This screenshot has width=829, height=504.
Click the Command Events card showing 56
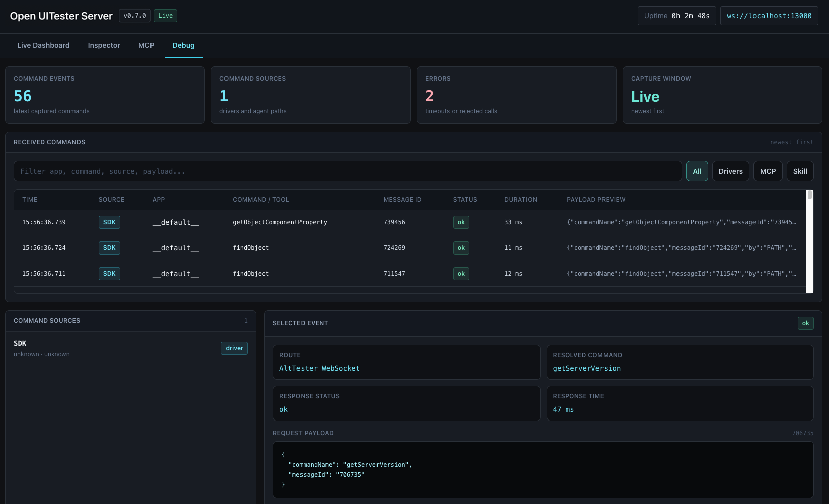(105, 95)
